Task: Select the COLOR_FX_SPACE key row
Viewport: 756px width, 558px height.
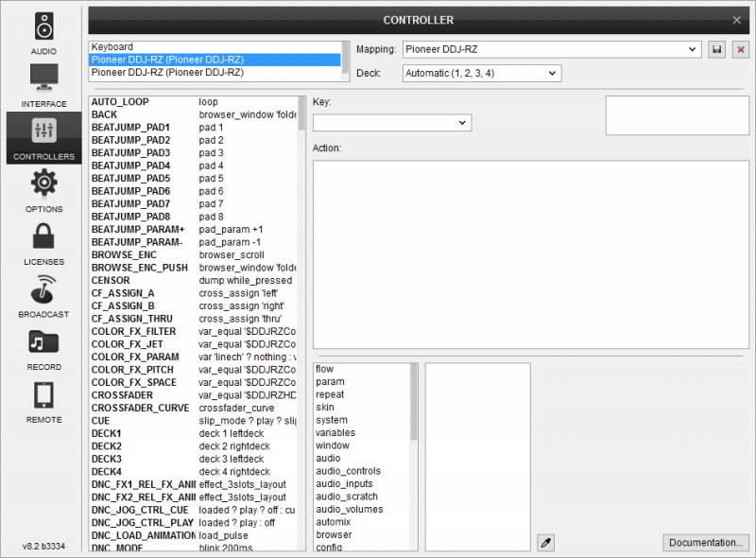Action: 194,382
